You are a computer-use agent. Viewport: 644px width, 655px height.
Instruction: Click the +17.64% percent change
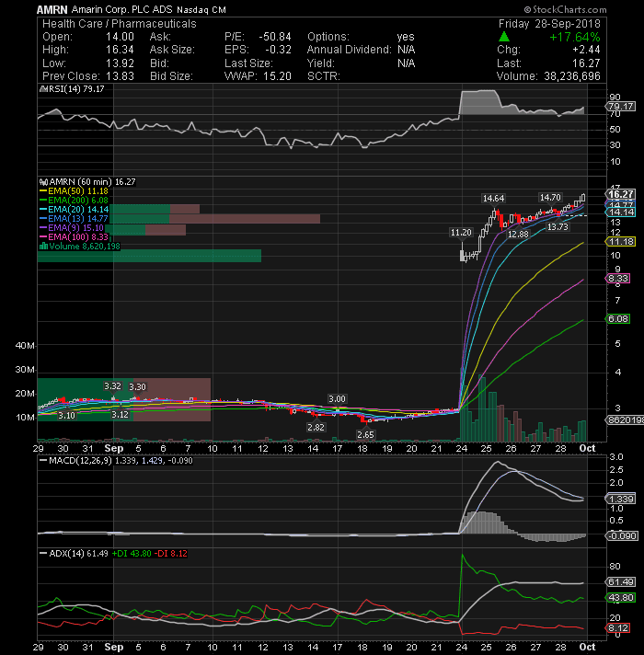click(x=575, y=37)
